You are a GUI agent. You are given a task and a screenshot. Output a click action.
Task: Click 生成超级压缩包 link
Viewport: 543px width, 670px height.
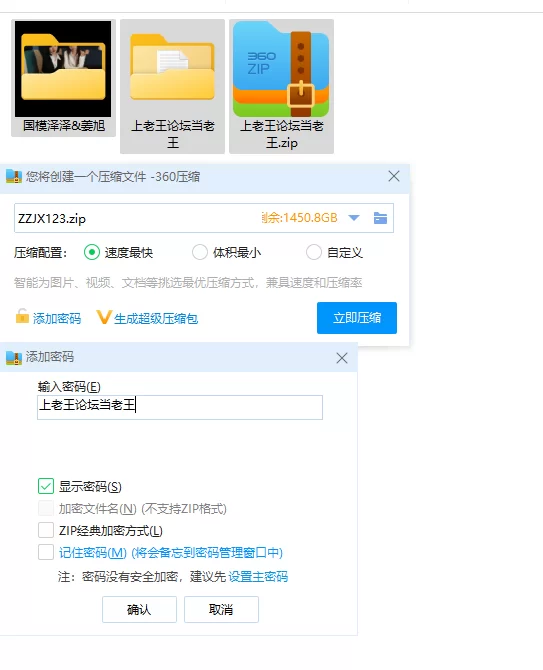(x=156, y=319)
